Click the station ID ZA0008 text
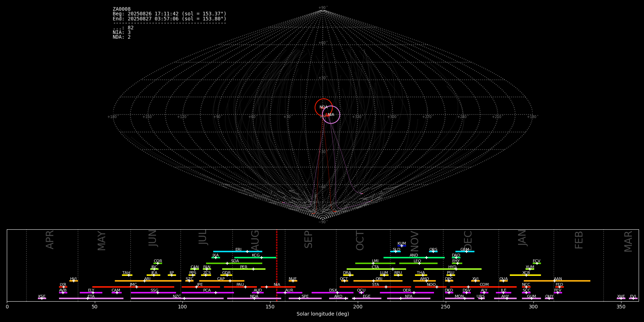 point(122,9)
